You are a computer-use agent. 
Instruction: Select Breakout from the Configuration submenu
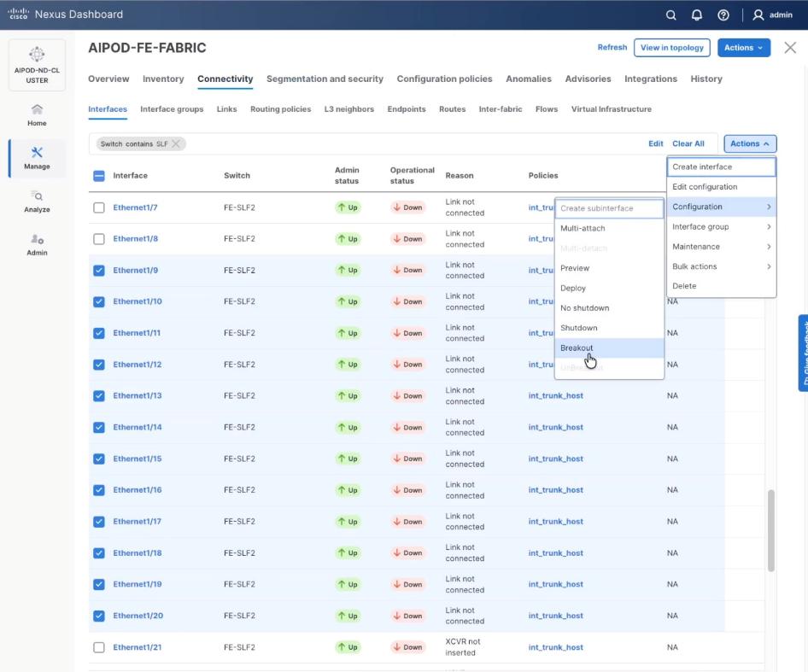tap(577, 348)
